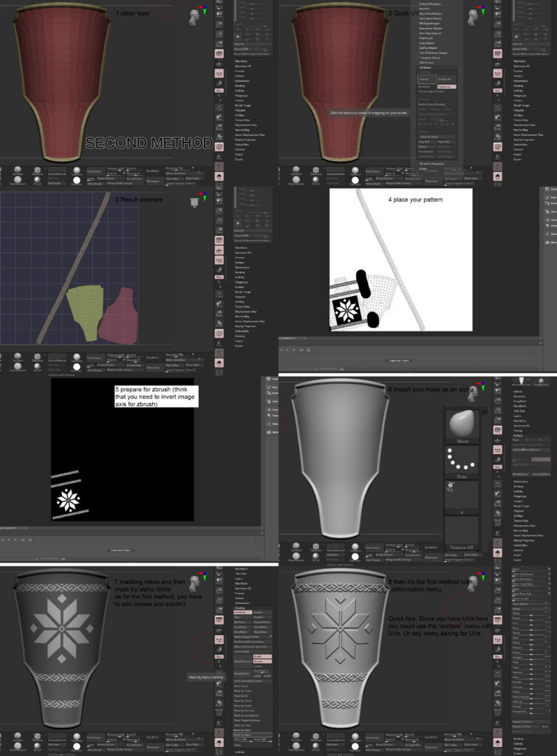Adjust Intens slider under Mask By Alpha
The image size is (557, 756).
pos(242,740)
